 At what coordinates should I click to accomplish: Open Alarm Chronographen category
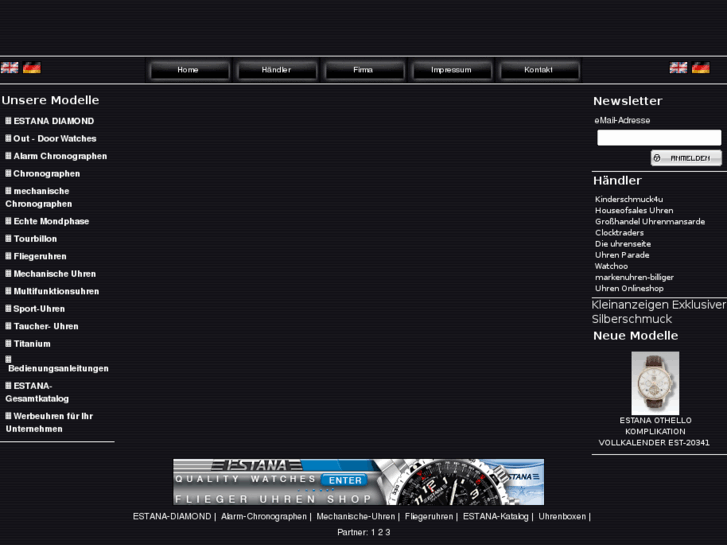click(x=60, y=156)
